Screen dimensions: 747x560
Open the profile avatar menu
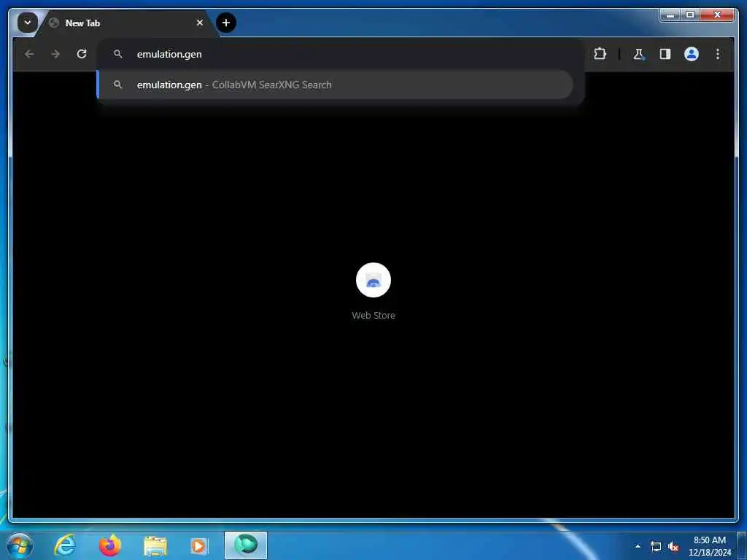pyautogui.click(x=692, y=54)
